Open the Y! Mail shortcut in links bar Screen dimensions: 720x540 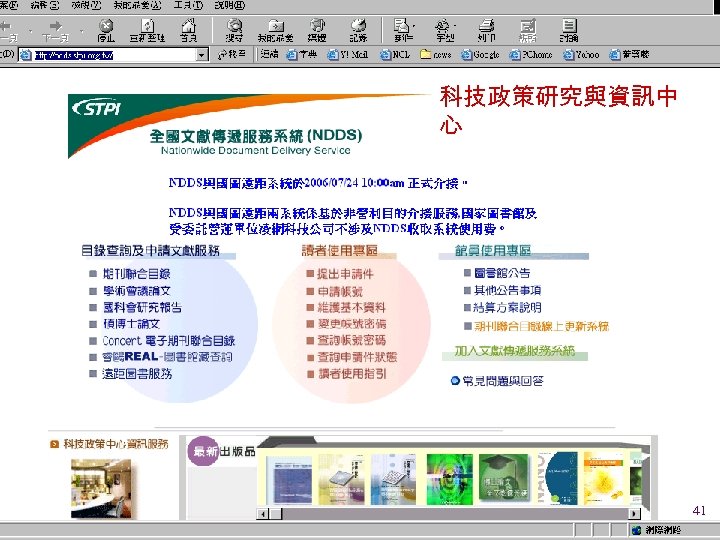click(x=348, y=55)
